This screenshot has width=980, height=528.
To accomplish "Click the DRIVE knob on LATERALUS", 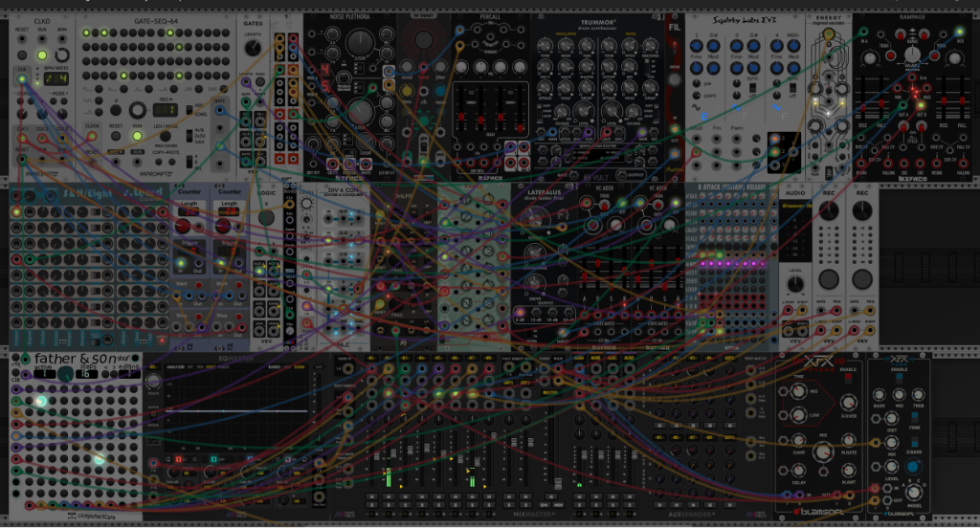I will click(x=534, y=283).
